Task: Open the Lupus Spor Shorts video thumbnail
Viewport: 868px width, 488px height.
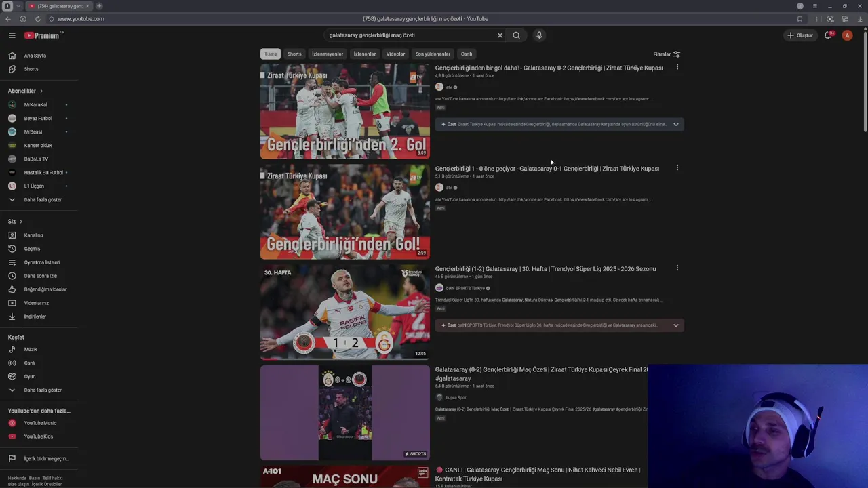Action: [345, 413]
